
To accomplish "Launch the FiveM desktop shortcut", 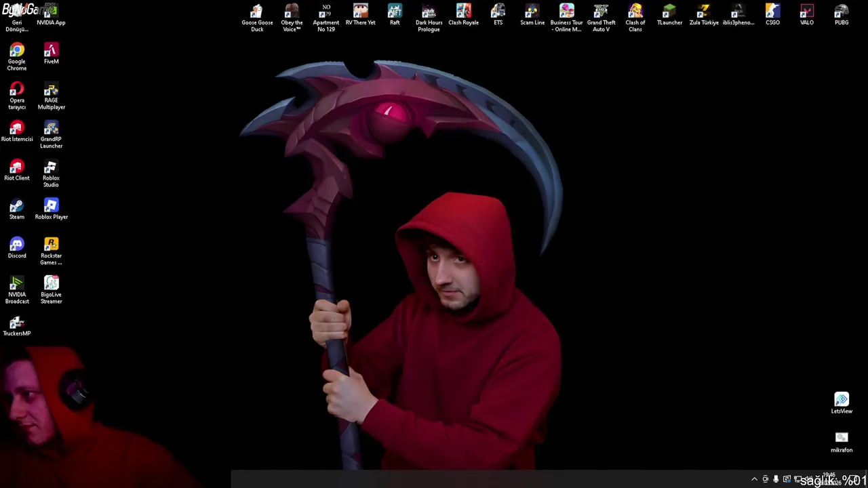I will pos(51,54).
